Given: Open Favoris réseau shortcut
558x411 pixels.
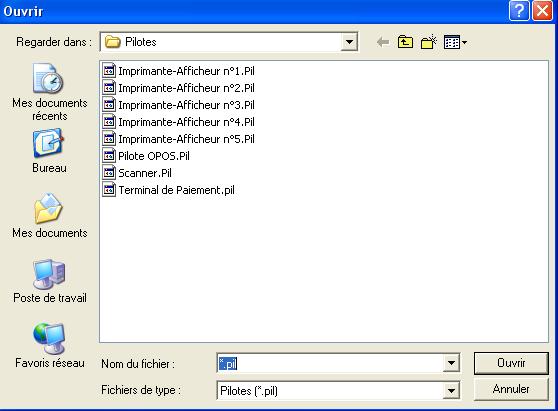Looking at the screenshot, I should (49, 346).
